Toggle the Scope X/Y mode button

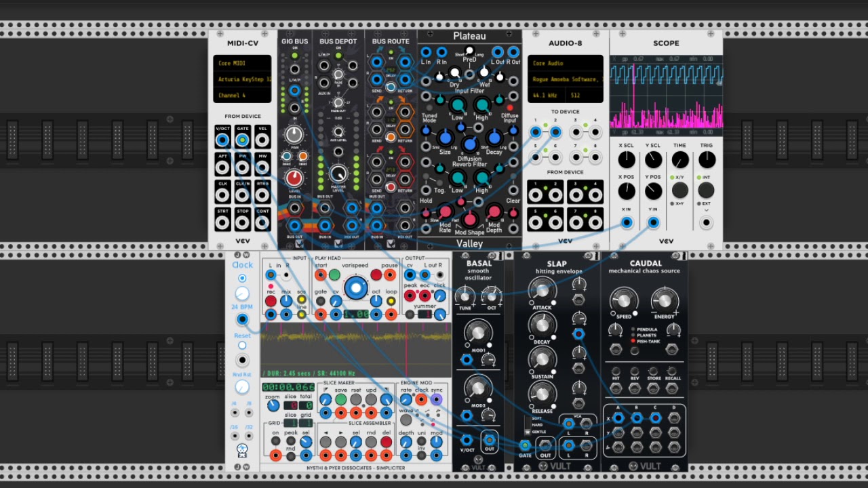pos(679,190)
